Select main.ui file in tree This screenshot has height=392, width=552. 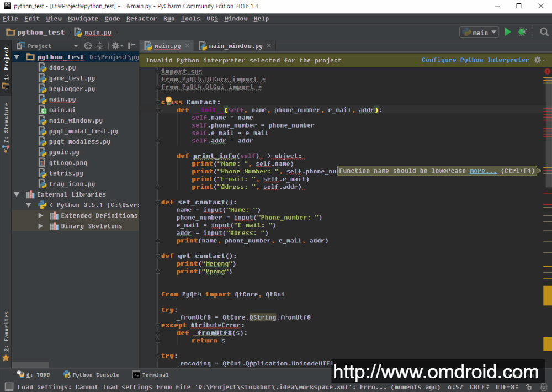pos(62,109)
